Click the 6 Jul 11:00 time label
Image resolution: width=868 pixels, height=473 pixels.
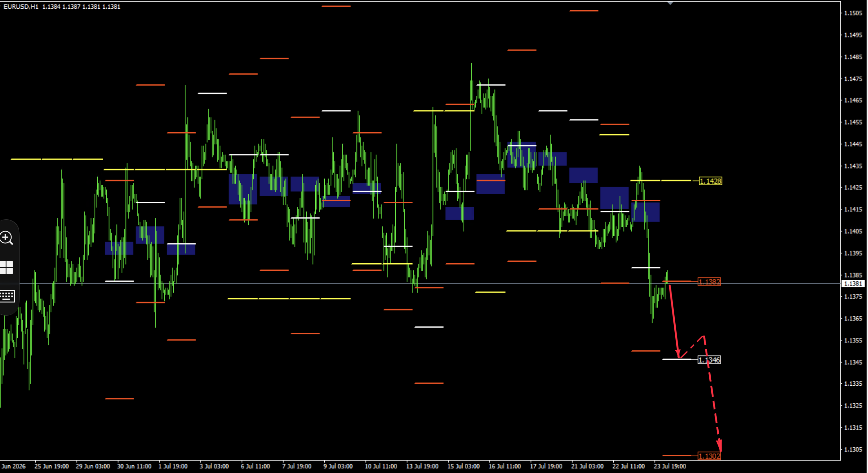[x=255, y=466]
